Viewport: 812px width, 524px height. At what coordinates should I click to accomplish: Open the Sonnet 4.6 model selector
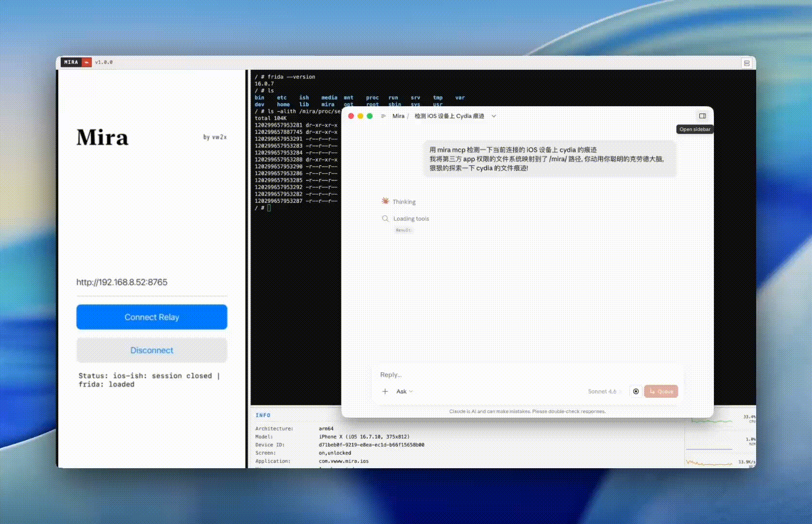[x=604, y=392]
